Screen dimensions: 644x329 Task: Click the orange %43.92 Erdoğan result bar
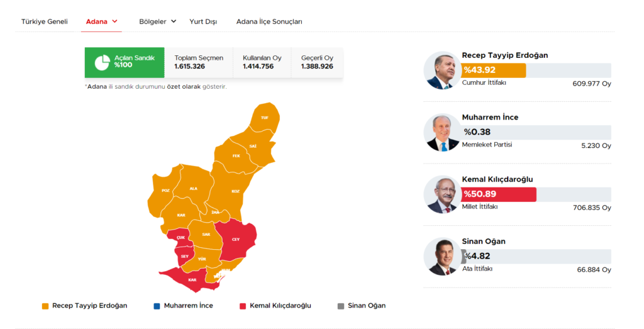(494, 70)
